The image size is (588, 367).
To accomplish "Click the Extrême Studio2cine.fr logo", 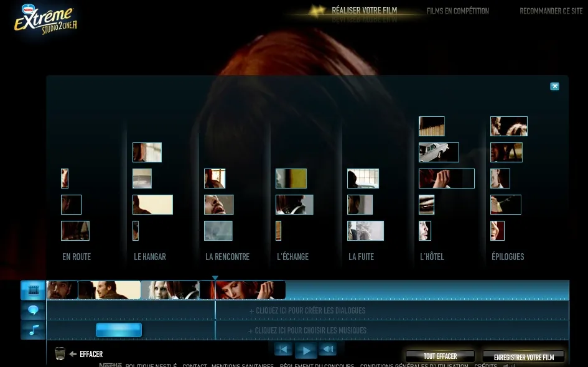I will (46, 19).
